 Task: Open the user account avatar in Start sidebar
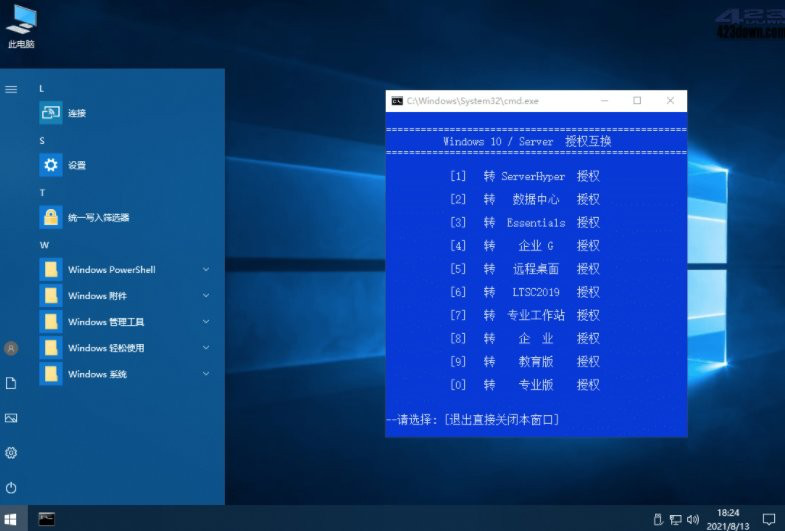[11, 348]
